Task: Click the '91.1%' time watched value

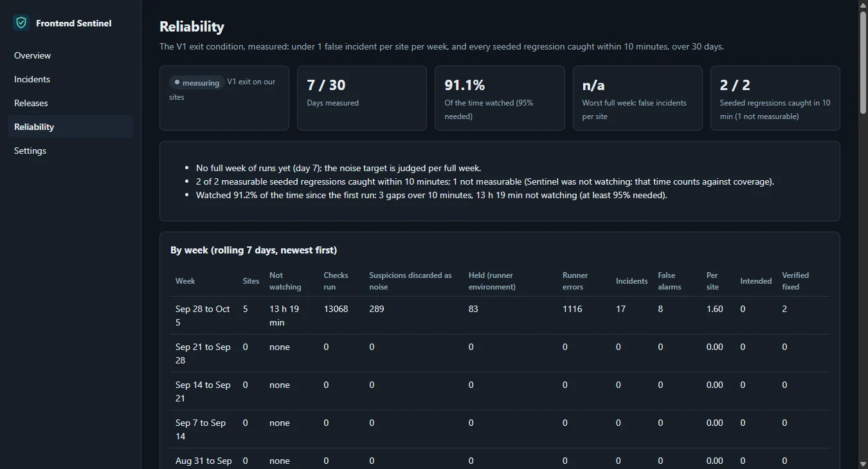Action: 464,85
